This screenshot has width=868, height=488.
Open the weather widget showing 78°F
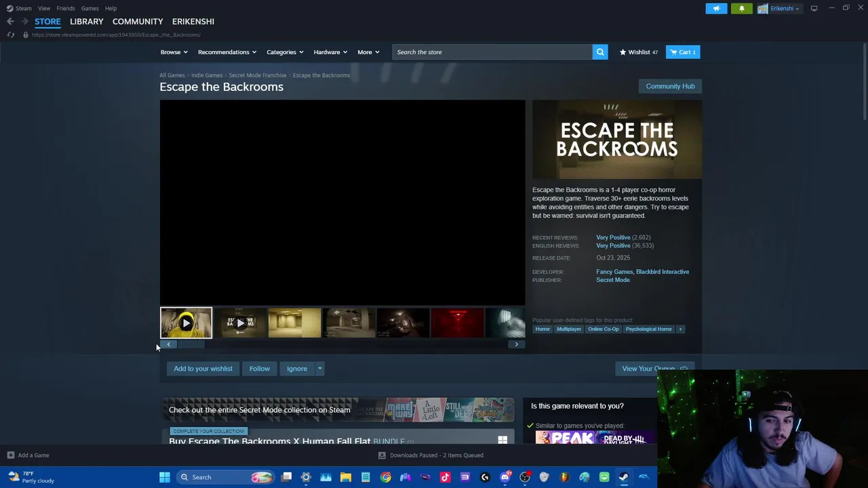[x=31, y=477]
